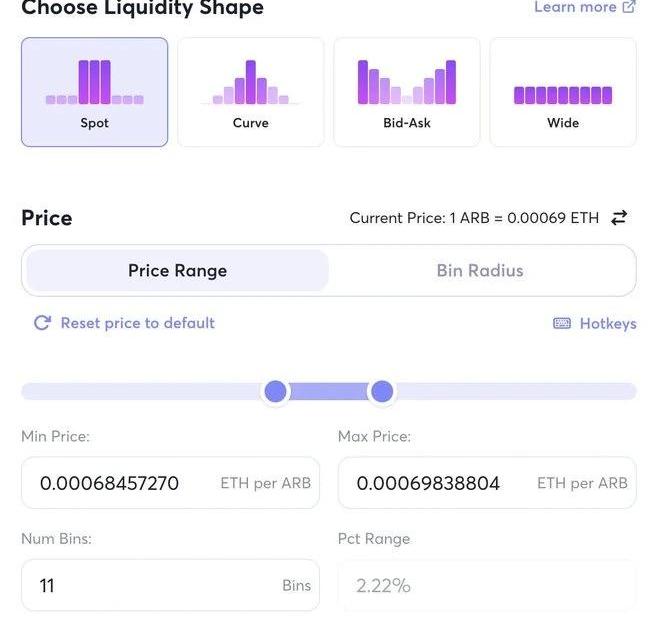Viewport: 672px width, 620px height.
Task: Choose the Curve liquidity shape card
Action: (x=250, y=93)
